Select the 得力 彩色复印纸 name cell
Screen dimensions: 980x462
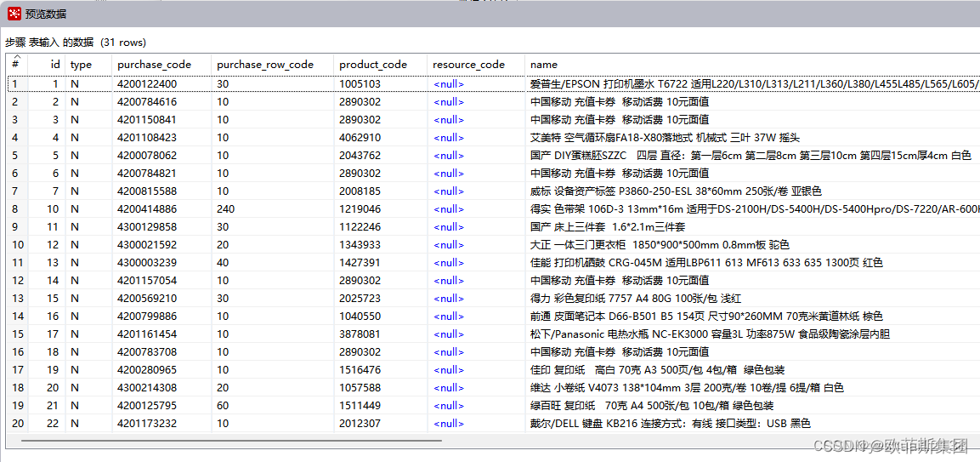(x=752, y=298)
